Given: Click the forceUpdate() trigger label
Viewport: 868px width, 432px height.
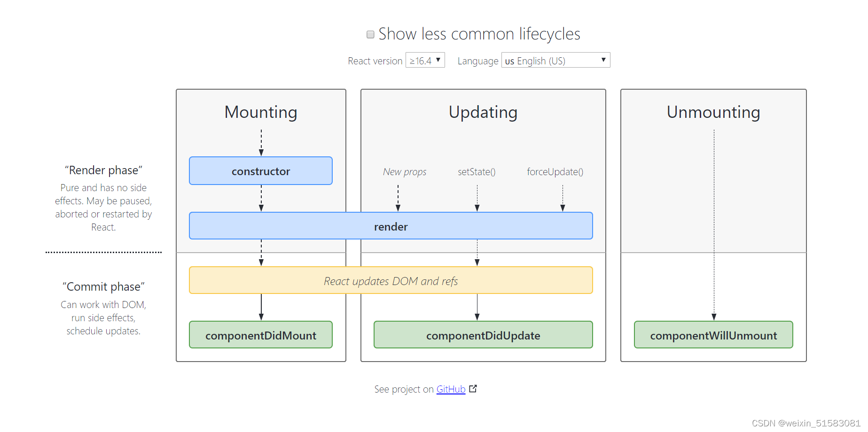Looking at the screenshot, I should click(555, 172).
